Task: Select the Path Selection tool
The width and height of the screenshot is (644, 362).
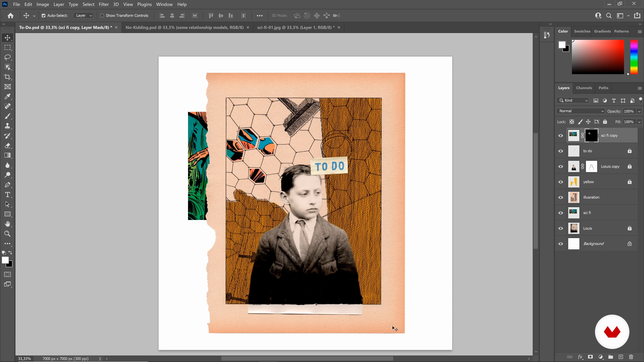Action: point(8,204)
